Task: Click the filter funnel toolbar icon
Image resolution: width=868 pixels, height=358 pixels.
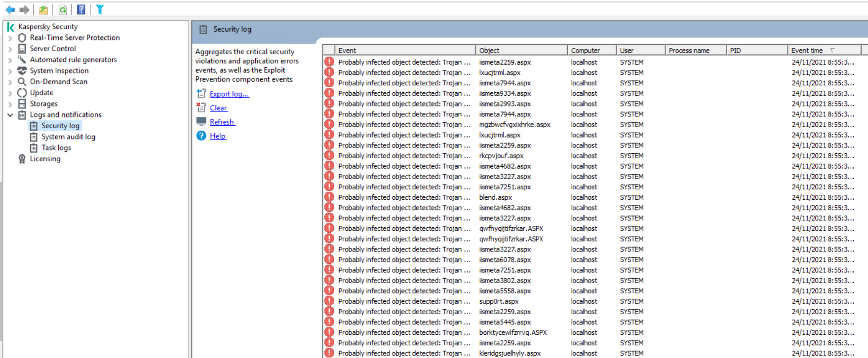Action: (100, 9)
